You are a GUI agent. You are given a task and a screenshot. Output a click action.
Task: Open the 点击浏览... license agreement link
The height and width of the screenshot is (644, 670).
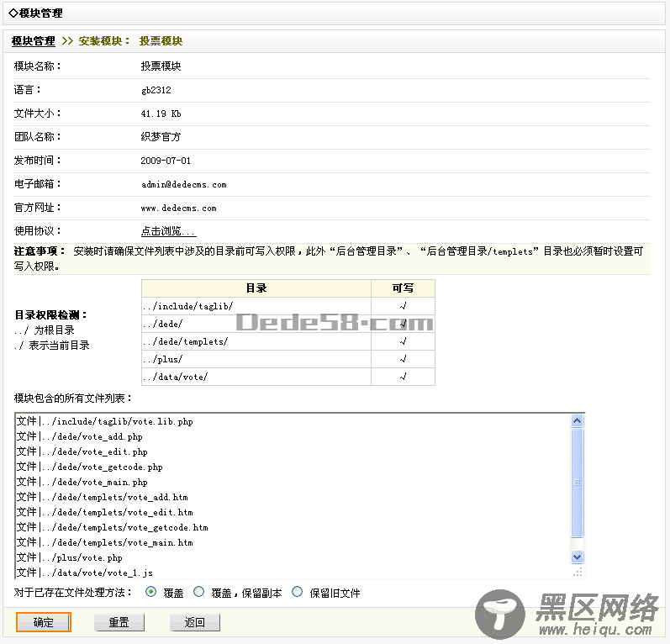click(168, 231)
